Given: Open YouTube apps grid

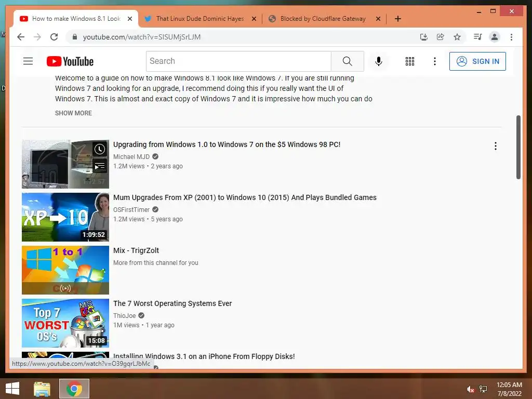Looking at the screenshot, I should click(409, 61).
